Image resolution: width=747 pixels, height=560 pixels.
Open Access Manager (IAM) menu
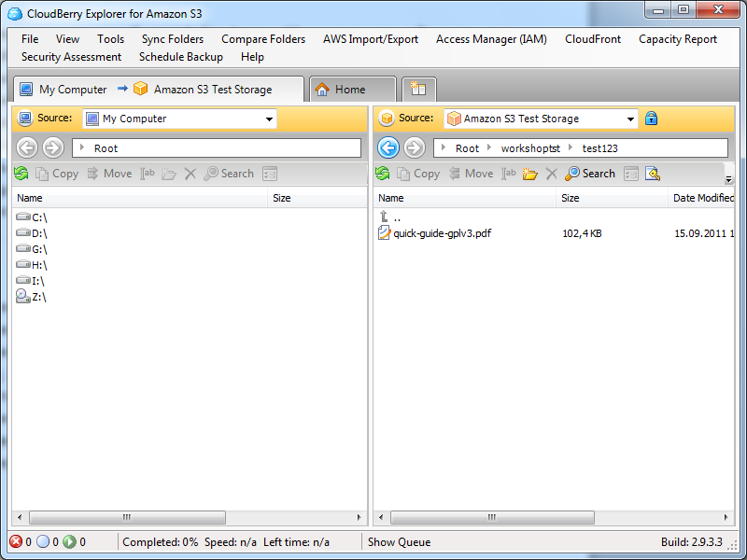491,39
